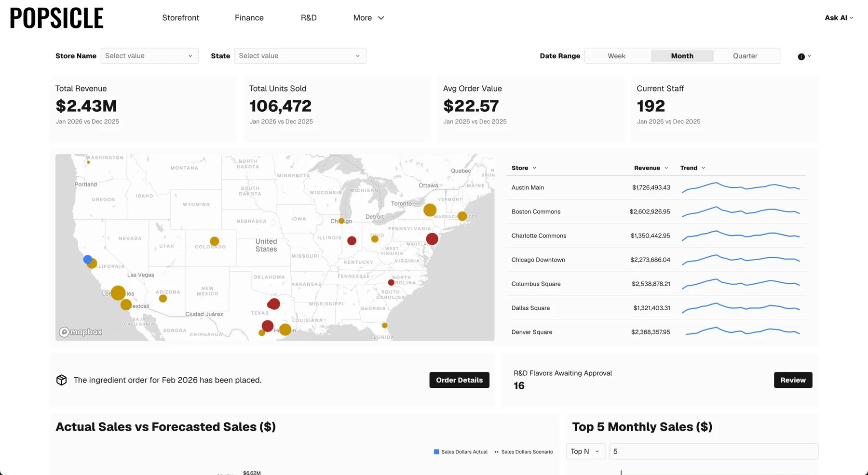Toggle the Sales Dollars Actual legend
868x475 pixels.
coord(461,452)
